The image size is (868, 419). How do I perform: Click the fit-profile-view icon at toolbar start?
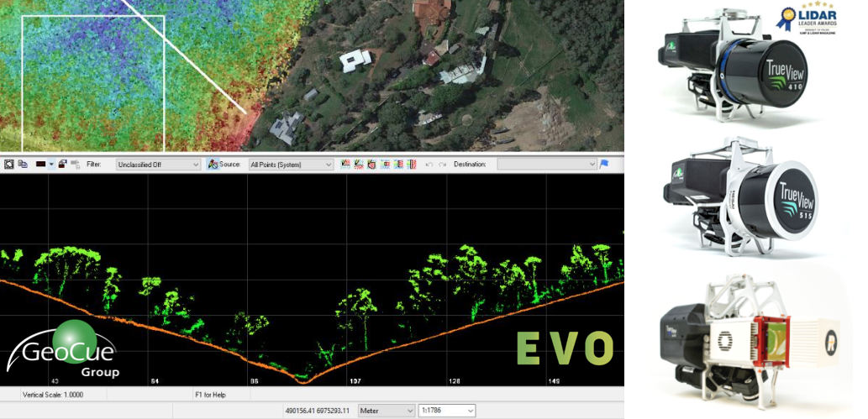tap(9, 165)
